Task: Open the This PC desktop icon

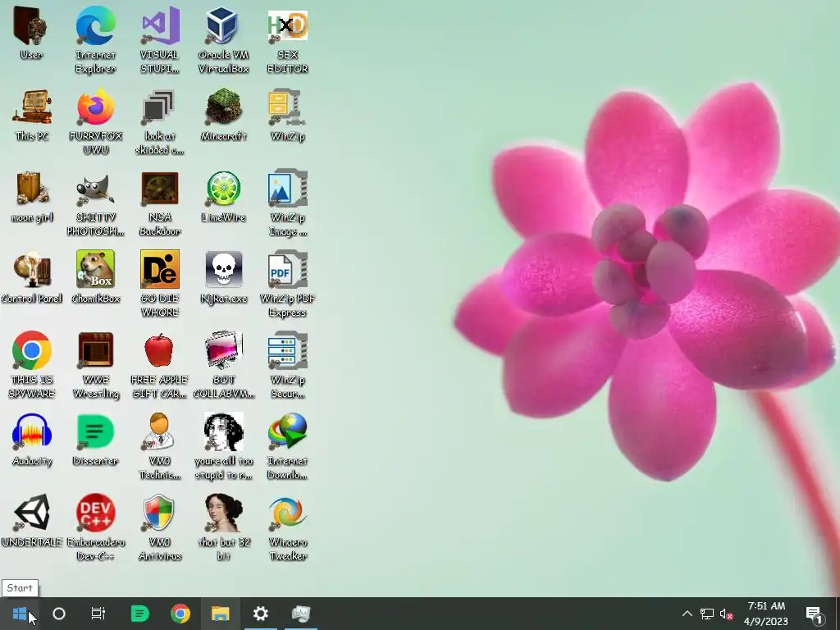Action: [x=32, y=107]
